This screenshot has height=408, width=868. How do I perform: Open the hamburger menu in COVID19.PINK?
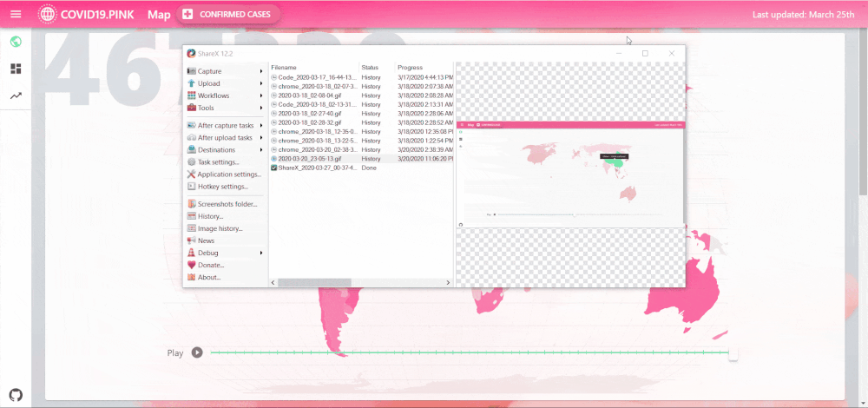coord(16,14)
